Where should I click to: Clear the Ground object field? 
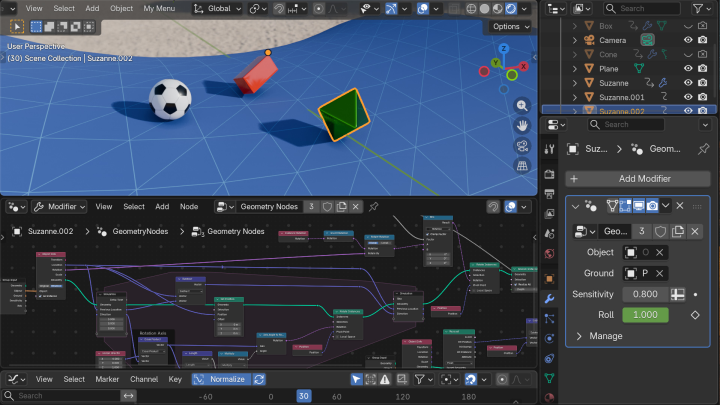[x=660, y=273]
